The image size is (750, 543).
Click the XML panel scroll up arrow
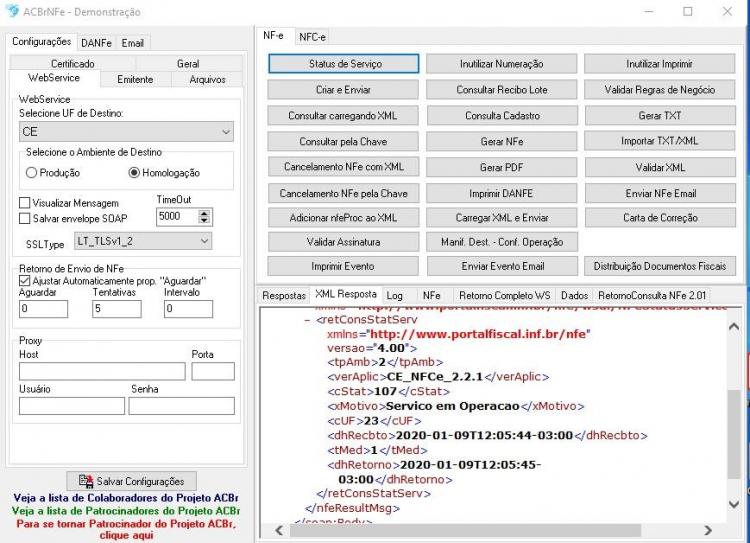733,327
